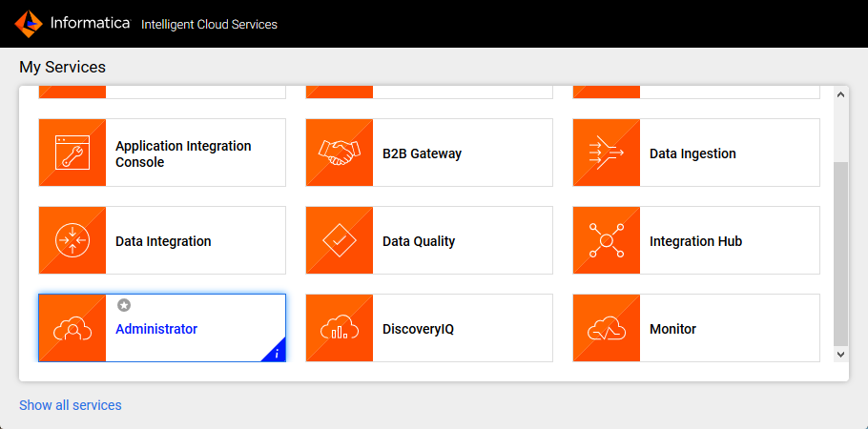Select the Data Ingestion arrows icon
The width and height of the screenshot is (868, 429).
click(x=607, y=153)
